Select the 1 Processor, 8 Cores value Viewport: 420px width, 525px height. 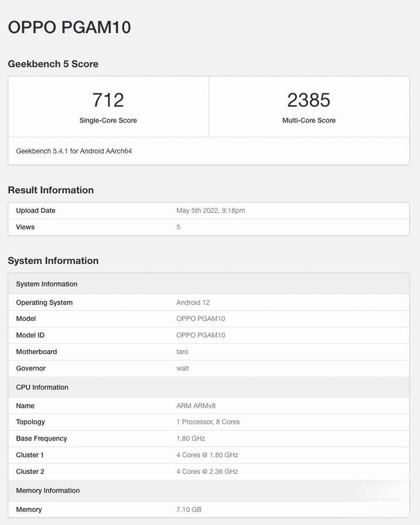pos(208,422)
